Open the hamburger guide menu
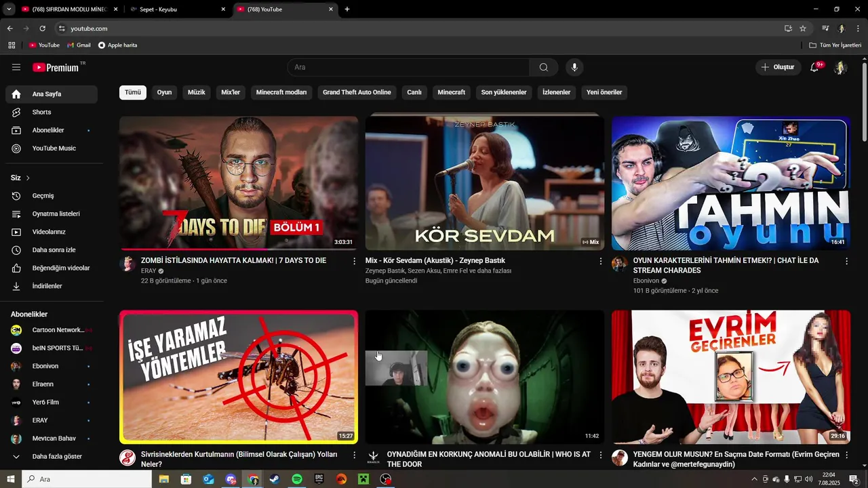Image resolution: width=868 pixels, height=488 pixels. coord(16,67)
